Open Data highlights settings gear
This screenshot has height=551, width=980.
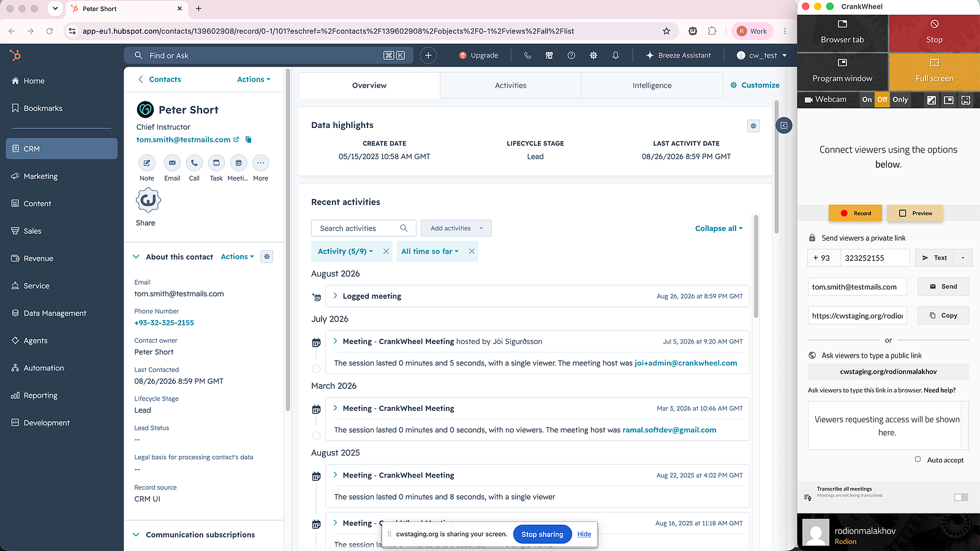click(753, 126)
